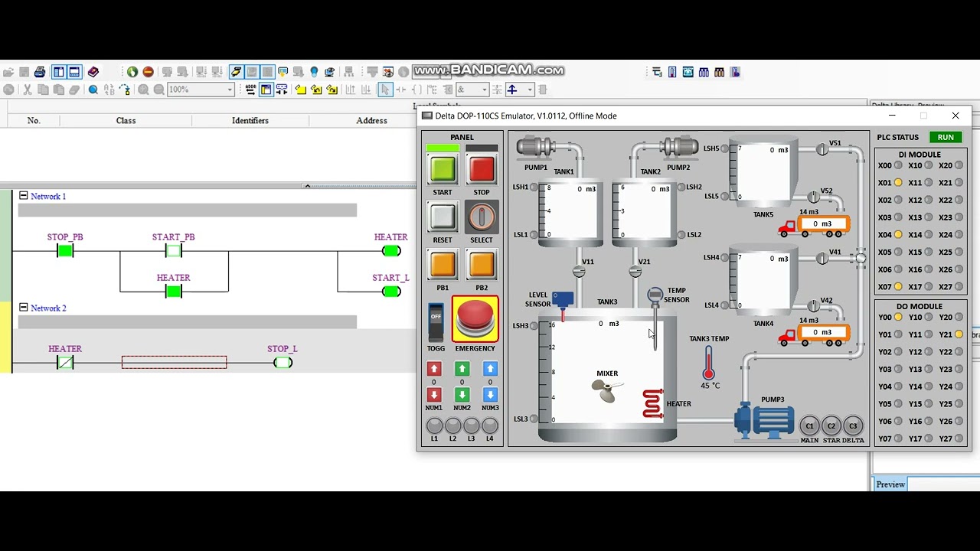Open the branch arrow dropdown in toolbar

(x=530, y=90)
